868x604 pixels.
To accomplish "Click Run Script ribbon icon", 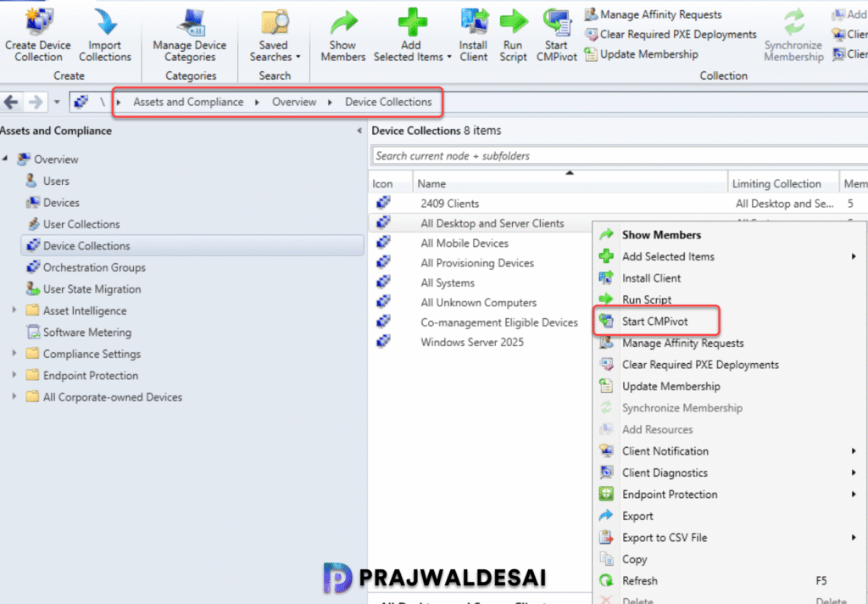I will click(x=513, y=34).
